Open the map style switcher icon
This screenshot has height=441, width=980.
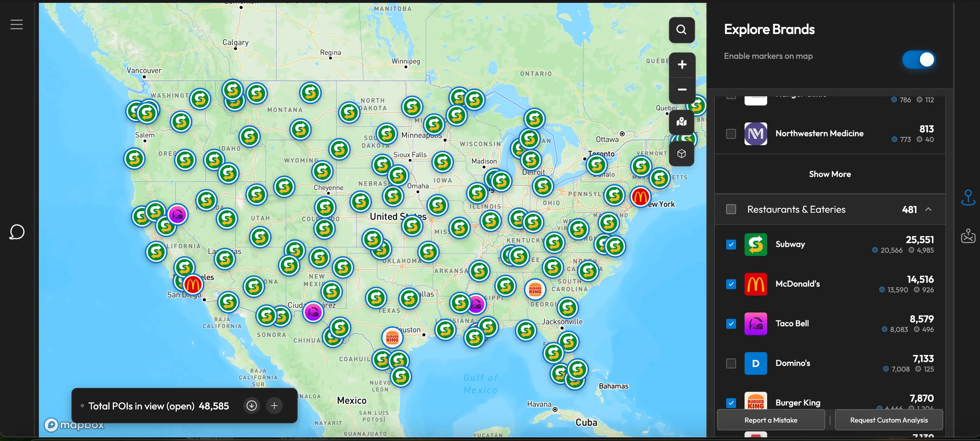point(681,122)
